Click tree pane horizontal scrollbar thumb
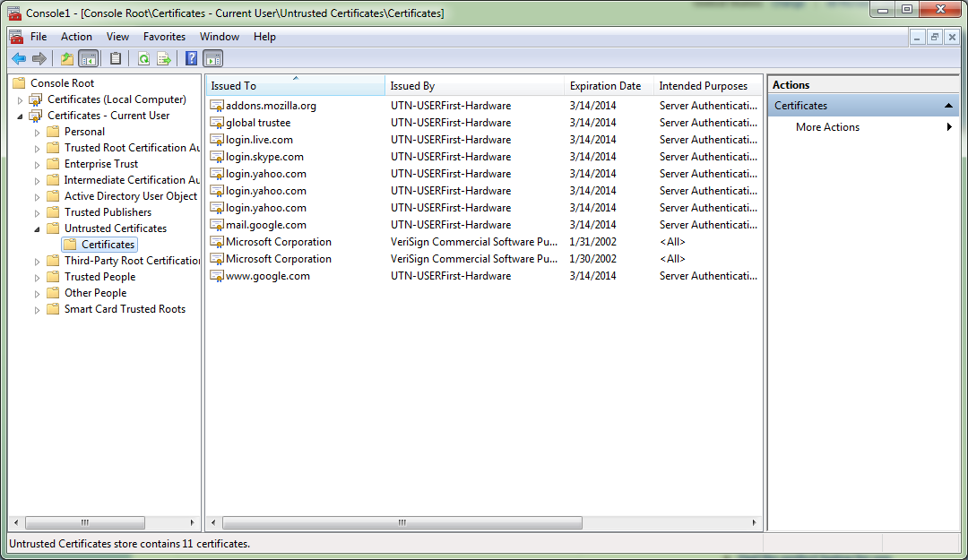Viewport: 968px width, 560px height. [x=84, y=523]
